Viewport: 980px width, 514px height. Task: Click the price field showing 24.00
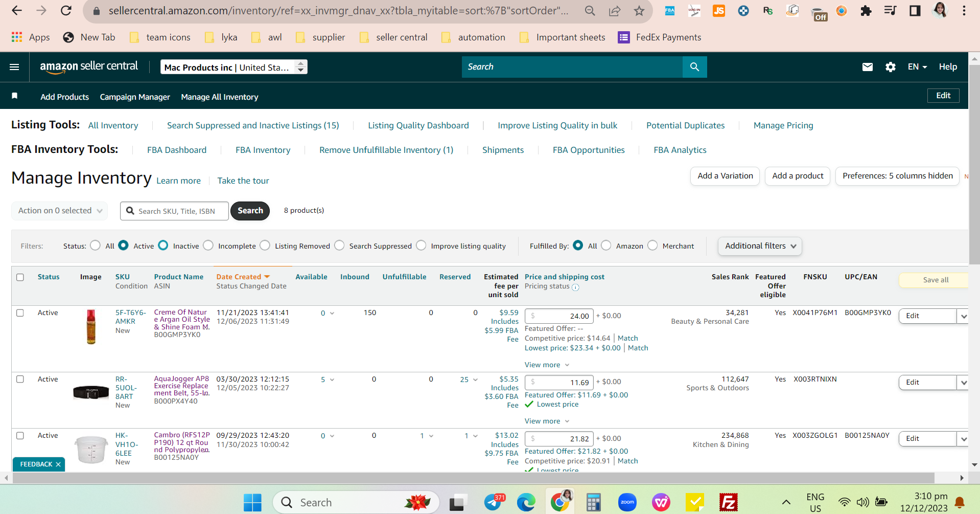pos(559,316)
